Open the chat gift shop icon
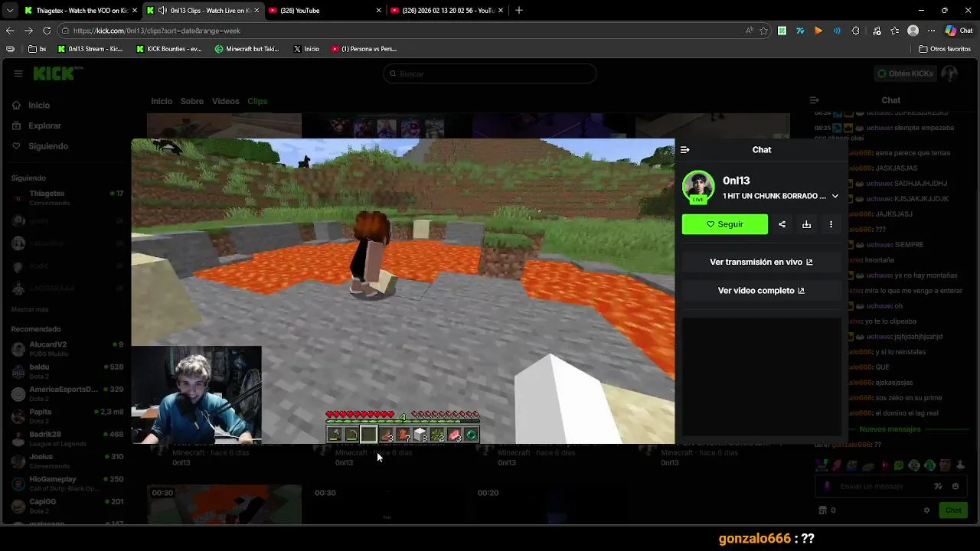 point(822,510)
